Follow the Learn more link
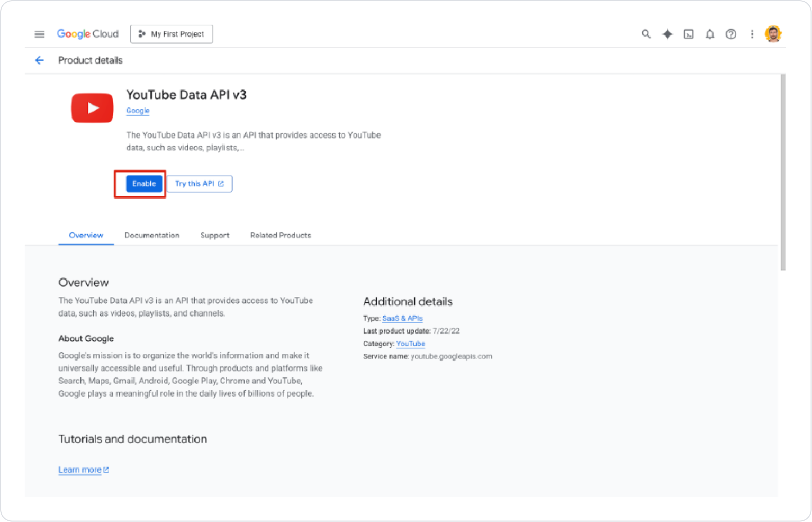The height and width of the screenshot is (522, 812). [84, 470]
